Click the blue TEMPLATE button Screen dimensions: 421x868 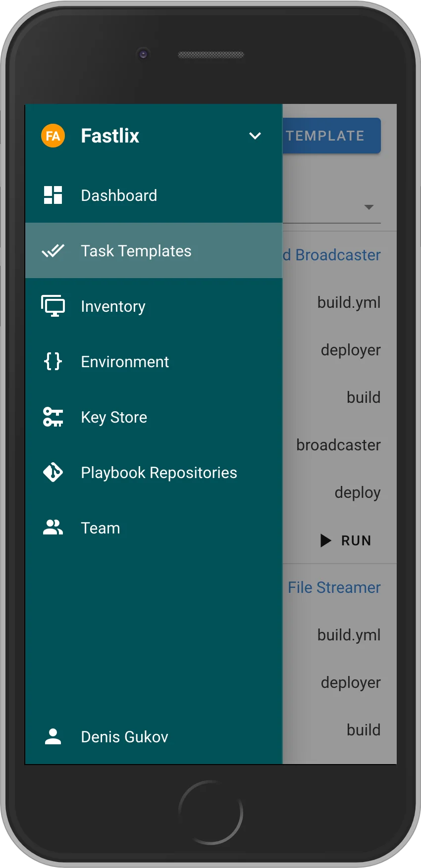point(331,136)
